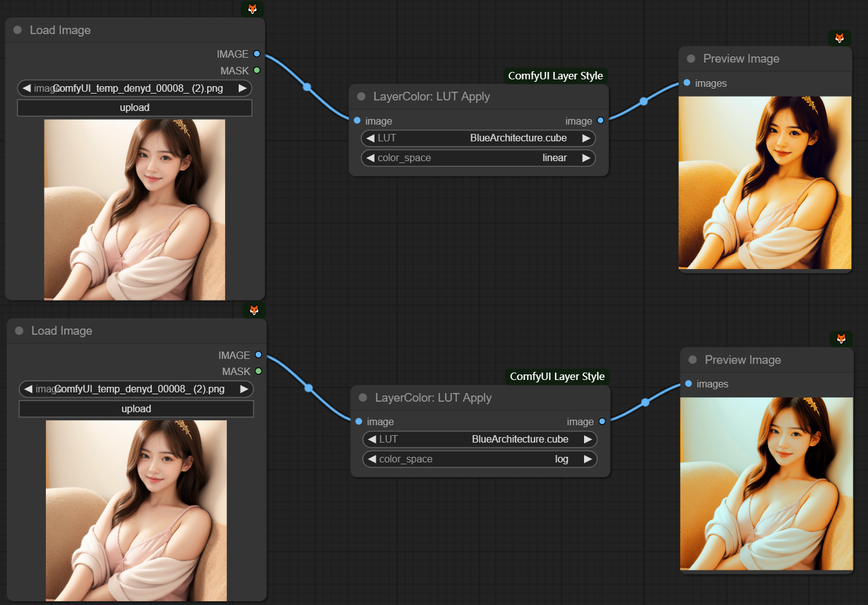This screenshot has height=605, width=868.
Task: Click fox badge above bottom Preview Image node
Action: [841, 338]
